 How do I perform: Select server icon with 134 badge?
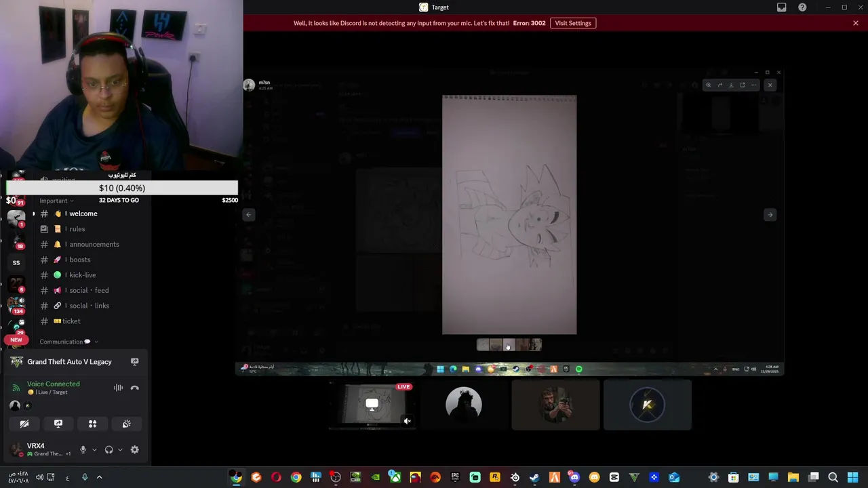tap(16, 305)
